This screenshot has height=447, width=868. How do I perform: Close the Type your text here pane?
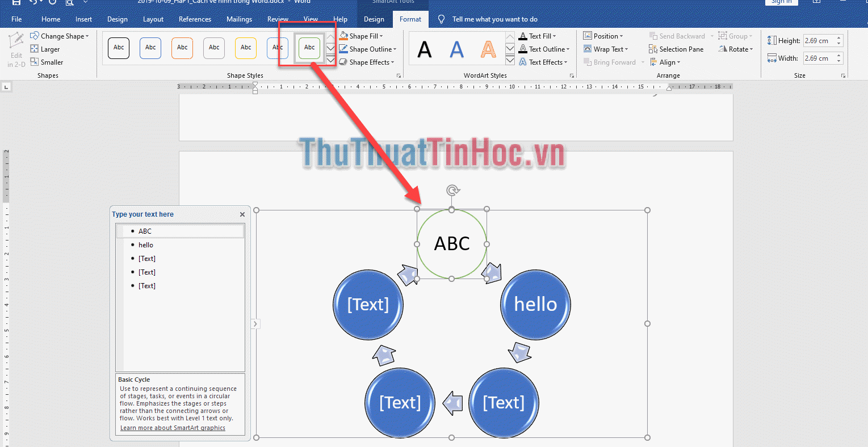(x=242, y=214)
